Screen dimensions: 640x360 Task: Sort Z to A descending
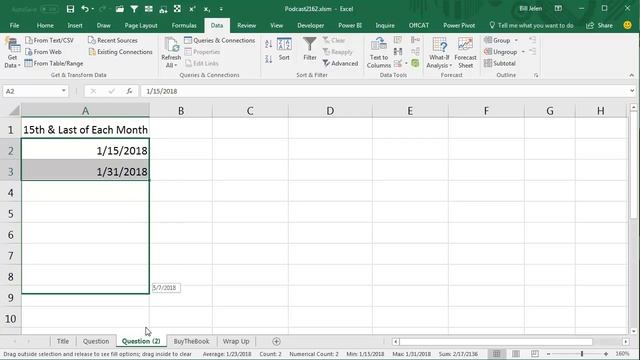pos(268,59)
